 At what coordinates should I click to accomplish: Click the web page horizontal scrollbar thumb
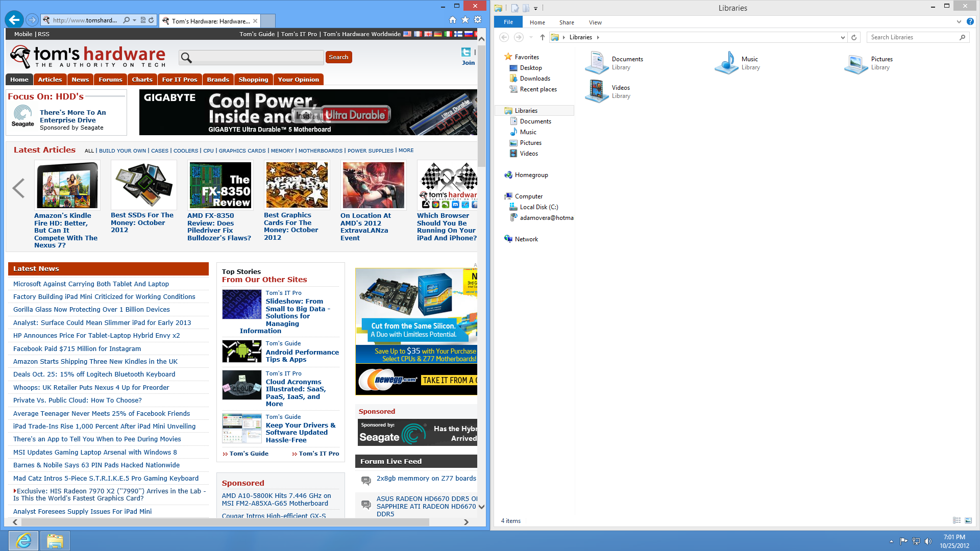coord(225,522)
